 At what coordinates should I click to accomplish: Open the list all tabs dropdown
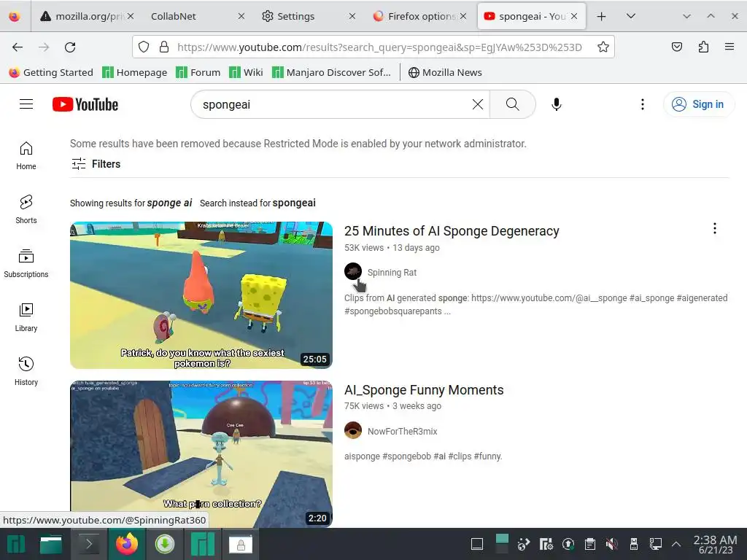coord(631,16)
